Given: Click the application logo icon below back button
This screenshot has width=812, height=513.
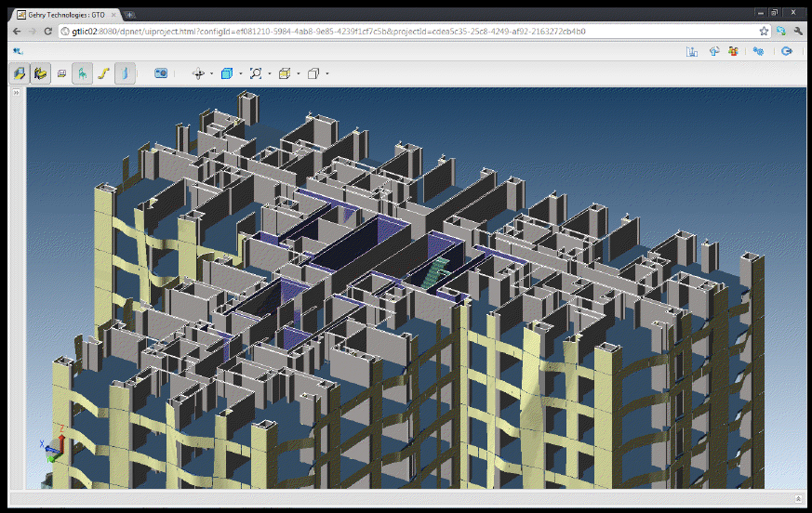Looking at the screenshot, I should coord(18,51).
